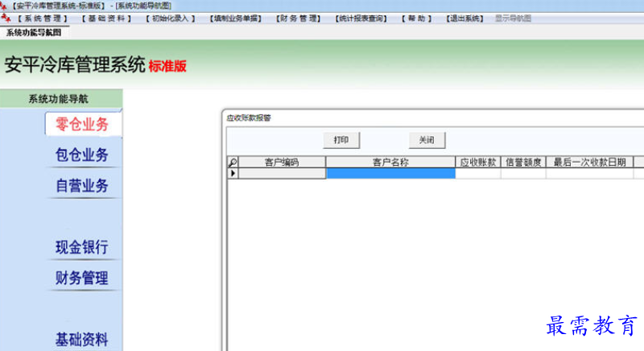Select 包仓业务 in the navigation sidebar
Image resolution: width=644 pixels, height=351 pixels.
click(x=82, y=155)
